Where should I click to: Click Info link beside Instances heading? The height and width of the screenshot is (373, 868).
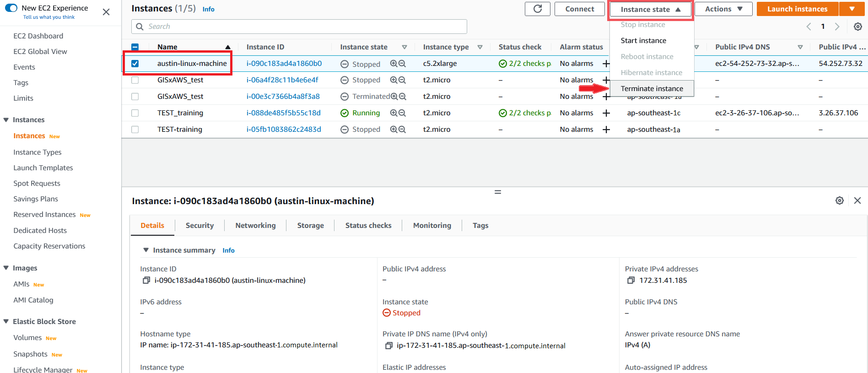[x=209, y=9]
